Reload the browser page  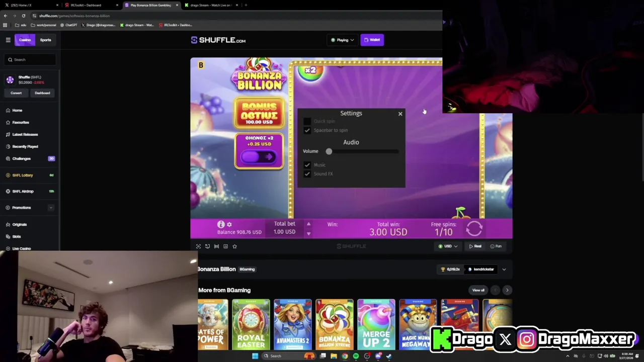[x=23, y=16]
